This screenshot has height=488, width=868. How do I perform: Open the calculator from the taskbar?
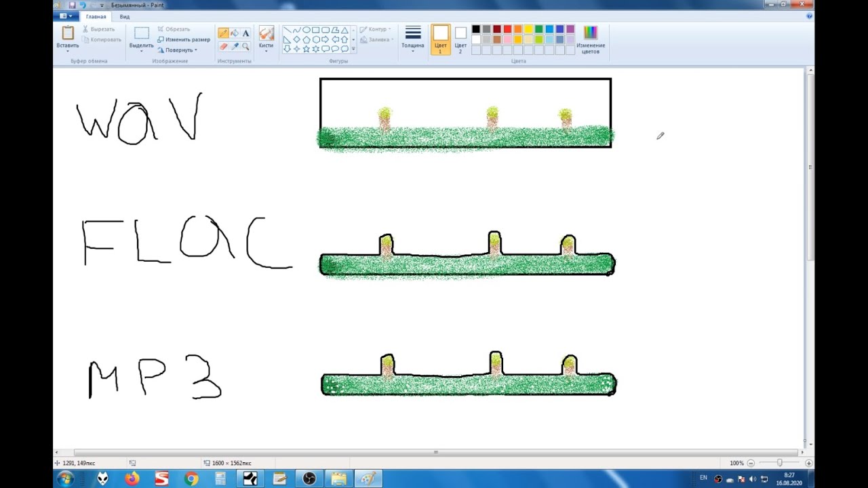(x=220, y=479)
